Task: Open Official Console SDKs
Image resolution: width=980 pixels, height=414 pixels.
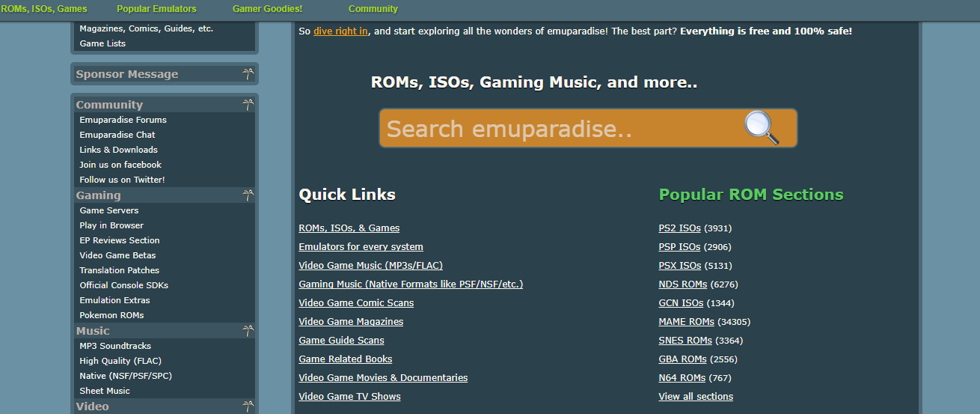Action: click(x=124, y=285)
